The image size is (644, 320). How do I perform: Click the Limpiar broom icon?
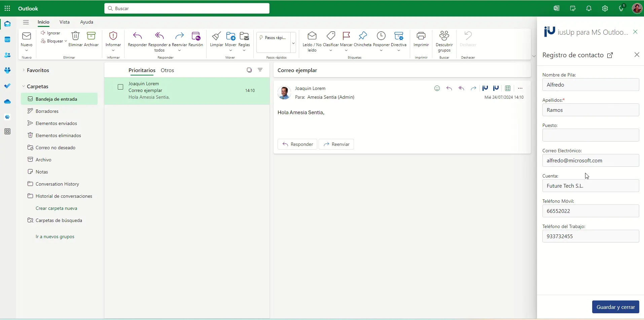click(x=216, y=36)
